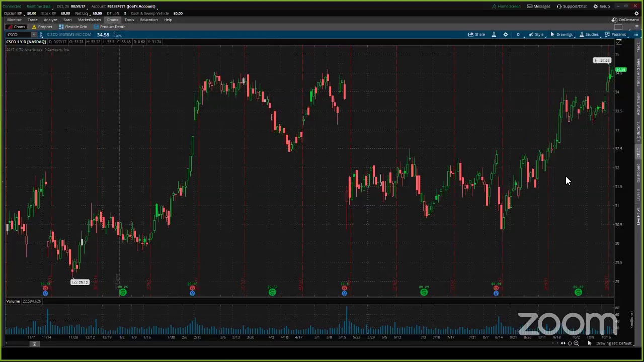
Task: Click the Share chart button
Action: [476, 34]
